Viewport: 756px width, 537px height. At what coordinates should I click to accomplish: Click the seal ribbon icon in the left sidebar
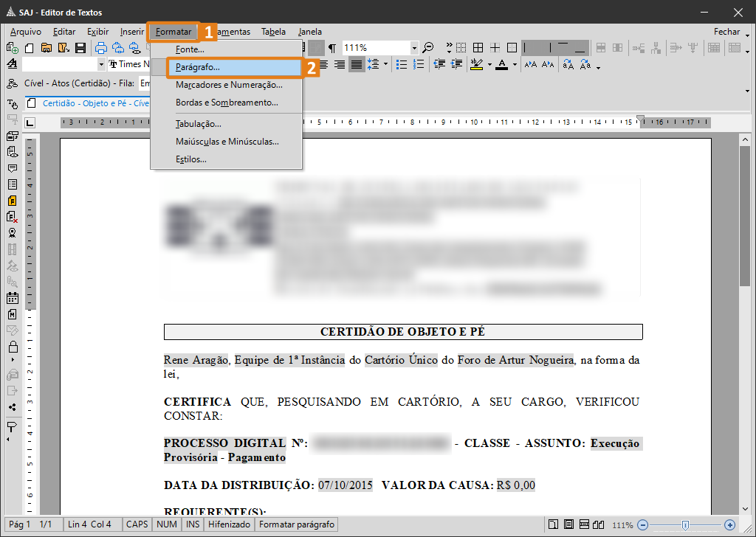(13, 233)
